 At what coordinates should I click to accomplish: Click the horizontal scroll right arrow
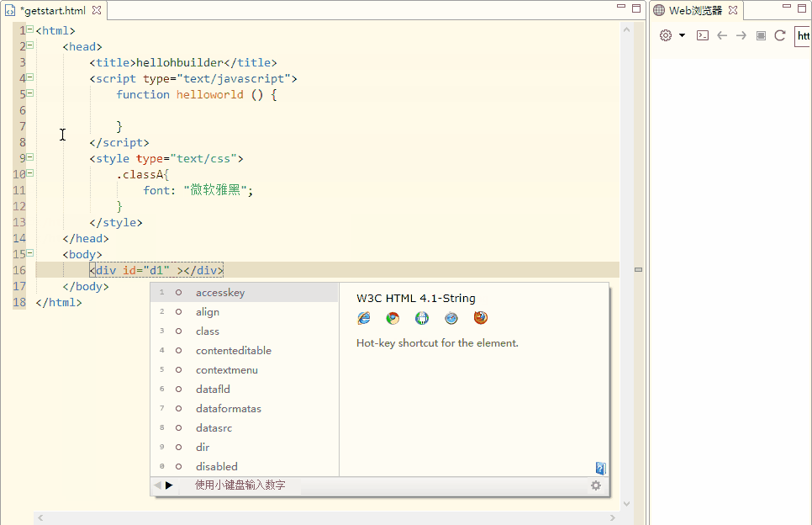pos(613,517)
